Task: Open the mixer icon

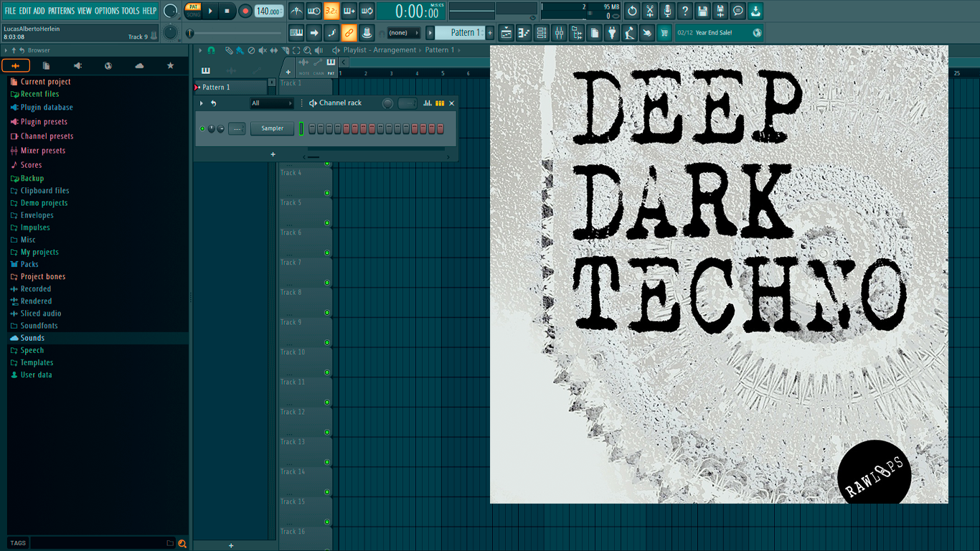Action: coord(559,32)
